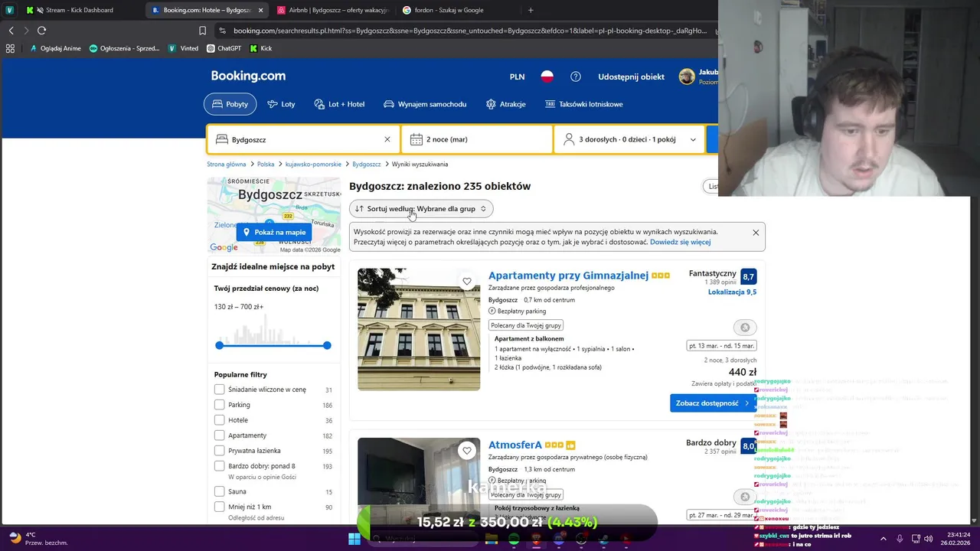Screen dimensions: 980x551
Task: Open the AtmosferA listing title
Action: (515, 445)
